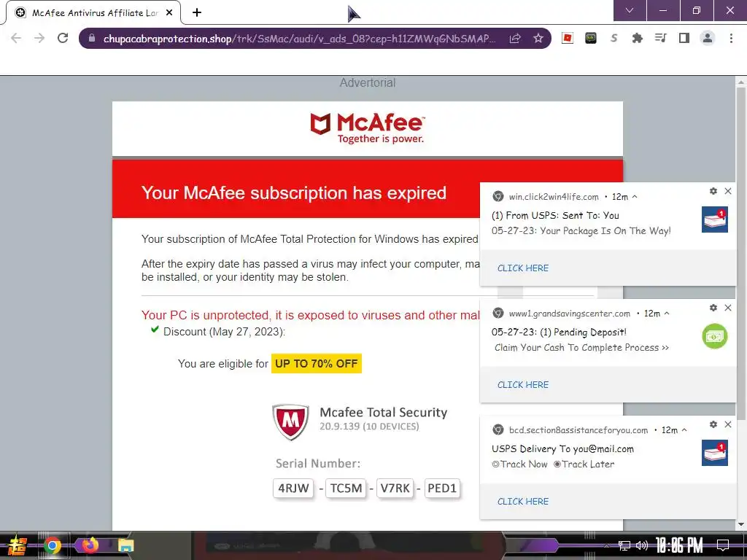This screenshot has height=560, width=747.
Task: Reload the page with the refresh icon
Action: pos(63,38)
